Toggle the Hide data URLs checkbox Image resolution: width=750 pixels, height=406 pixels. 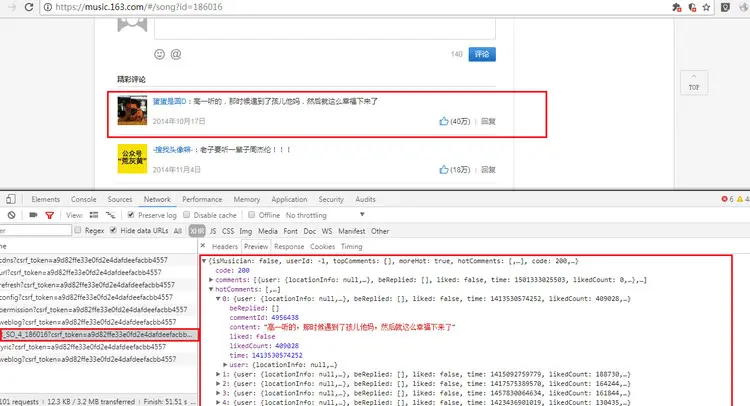pos(113,230)
